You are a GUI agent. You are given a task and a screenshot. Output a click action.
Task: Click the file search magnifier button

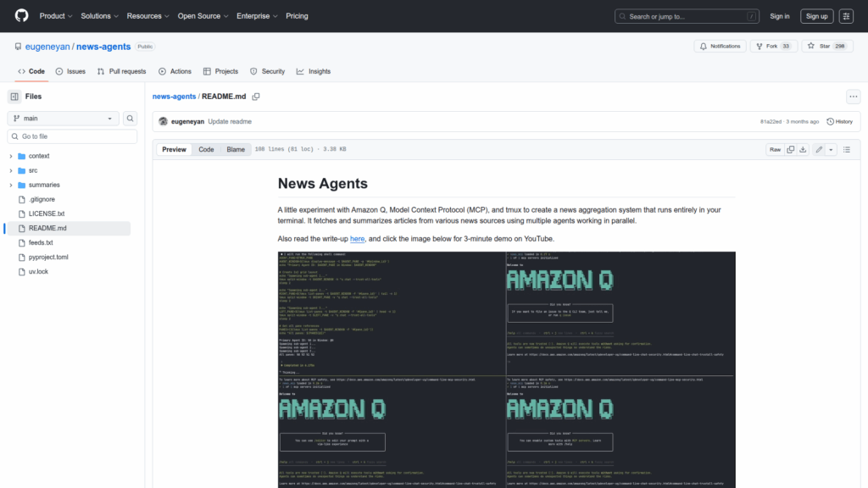[x=131, y=119]
